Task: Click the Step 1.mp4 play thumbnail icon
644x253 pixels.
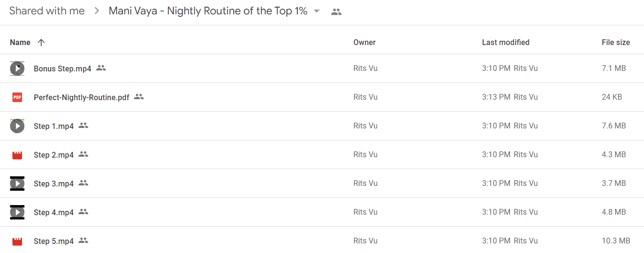Action: click(17, 126)
